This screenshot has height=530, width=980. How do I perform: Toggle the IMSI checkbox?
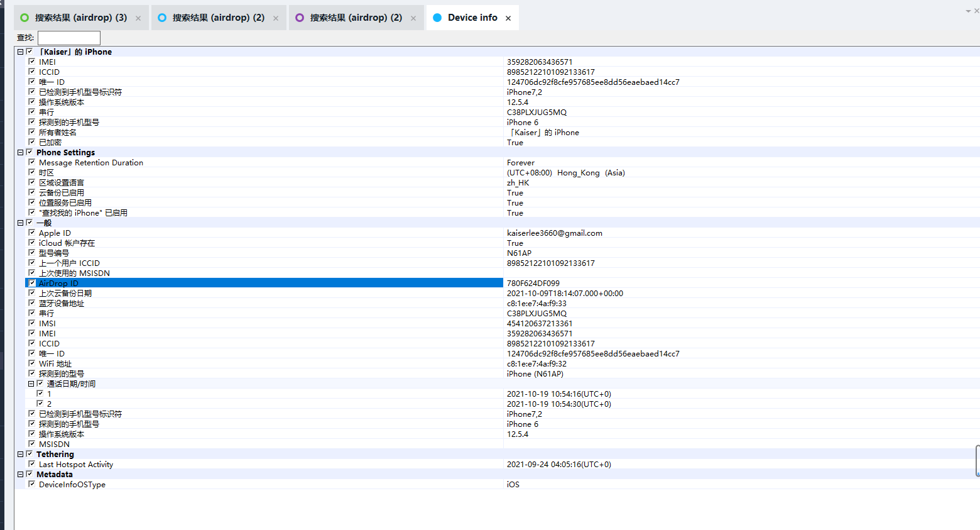31,323
